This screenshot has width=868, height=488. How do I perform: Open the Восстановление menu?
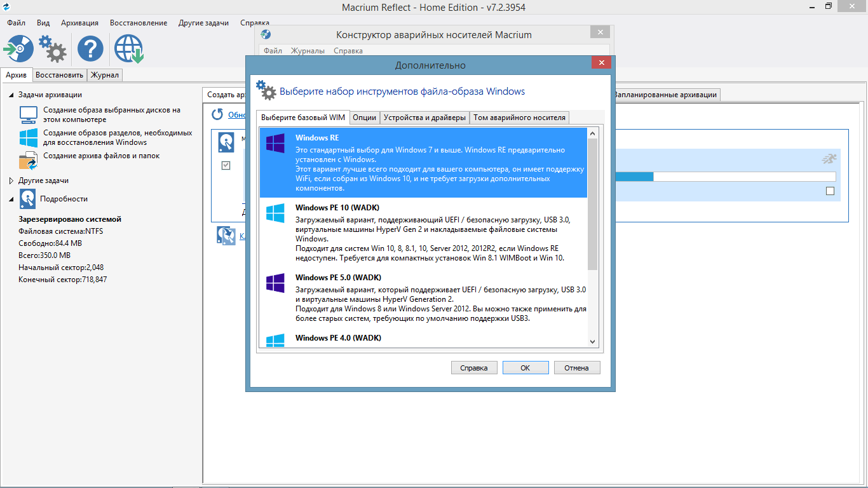pos(139,23)
